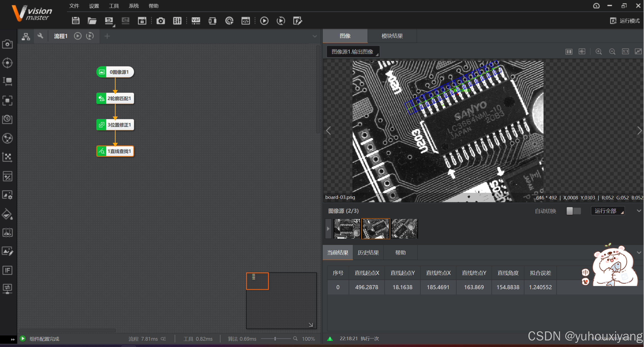Open the IF logic tools in sidebar

click(x=7, y=270)
